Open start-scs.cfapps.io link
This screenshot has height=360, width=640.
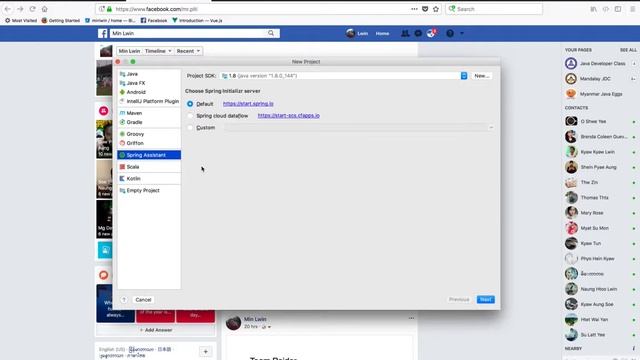[289, 116]
